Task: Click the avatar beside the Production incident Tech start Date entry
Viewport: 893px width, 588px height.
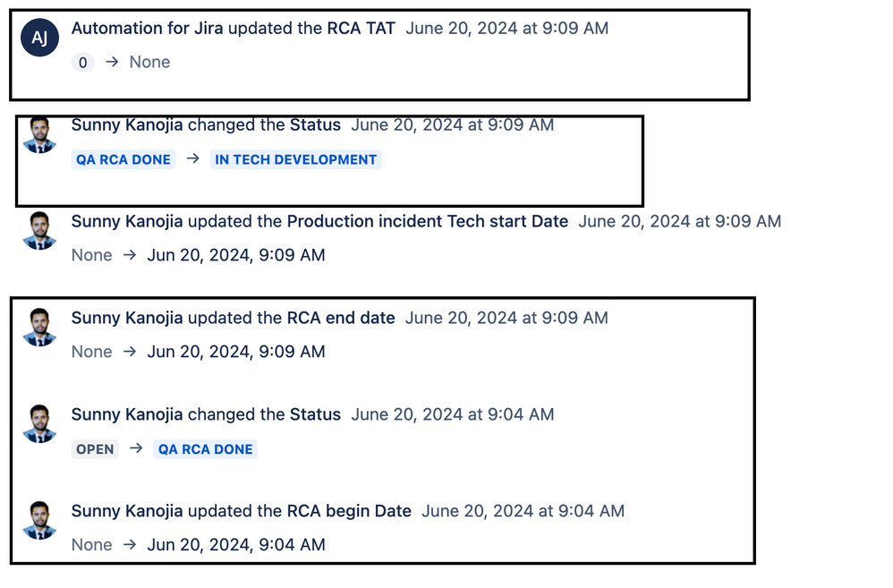Action: [39, 231]
